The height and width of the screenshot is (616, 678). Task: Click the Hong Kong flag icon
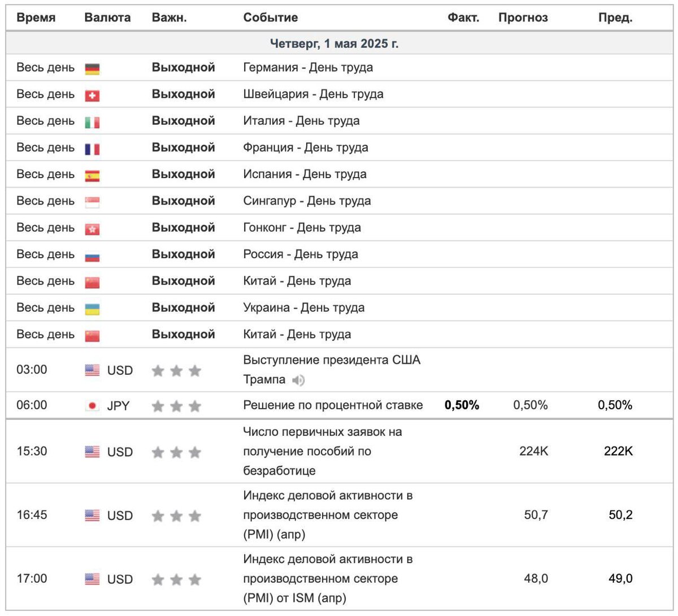pos(92,229)
